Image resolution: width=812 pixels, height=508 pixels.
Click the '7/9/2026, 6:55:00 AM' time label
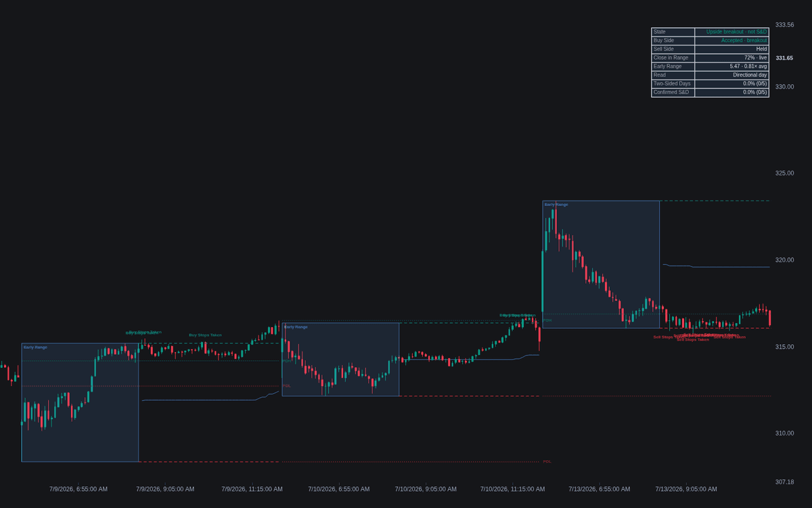click(x=78, y=489)
